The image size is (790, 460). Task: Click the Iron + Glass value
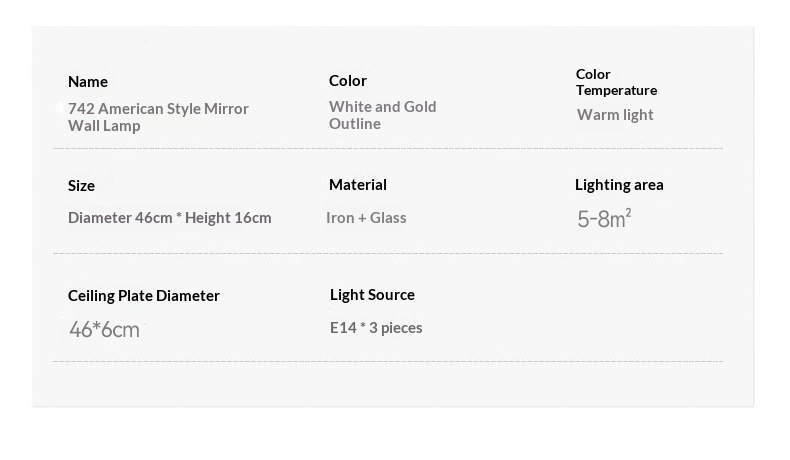pos(366,217)
